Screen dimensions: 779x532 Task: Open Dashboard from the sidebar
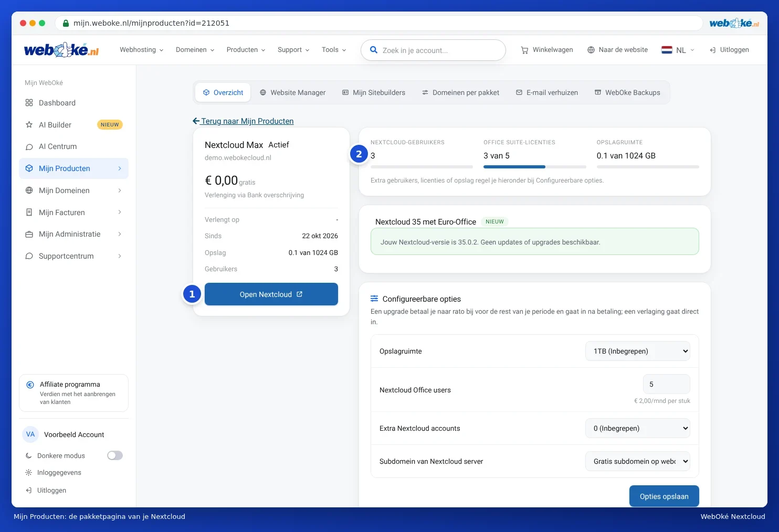73,103
